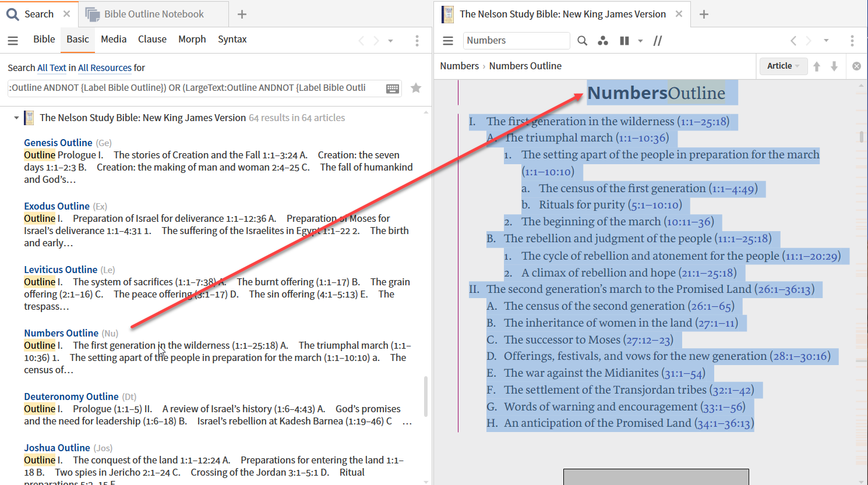Viewport: 868px width, 485px height.
Task: Collapse Nelson Study Bible results group
Action: pyautogui.click(x=16, y=118)
